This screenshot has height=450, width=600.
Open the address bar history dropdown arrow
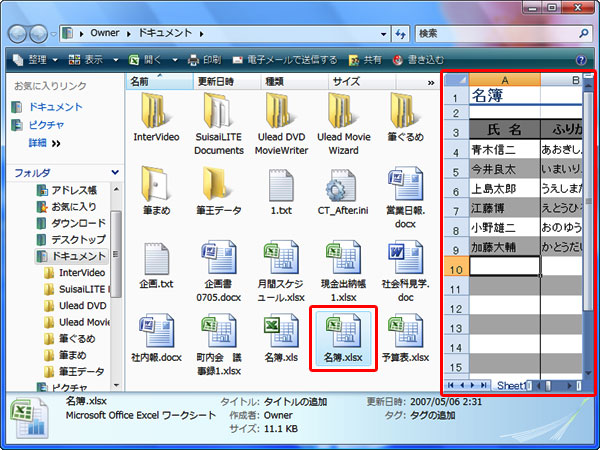click(x=383, y=34)
